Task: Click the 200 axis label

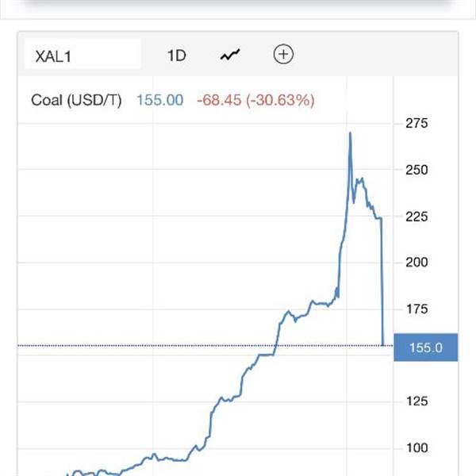Action: (x=416, y=263)
